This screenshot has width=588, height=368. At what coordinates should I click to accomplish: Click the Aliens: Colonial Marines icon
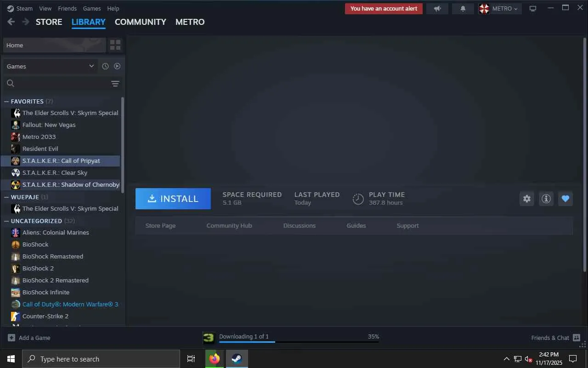click(x=16, y=233)
